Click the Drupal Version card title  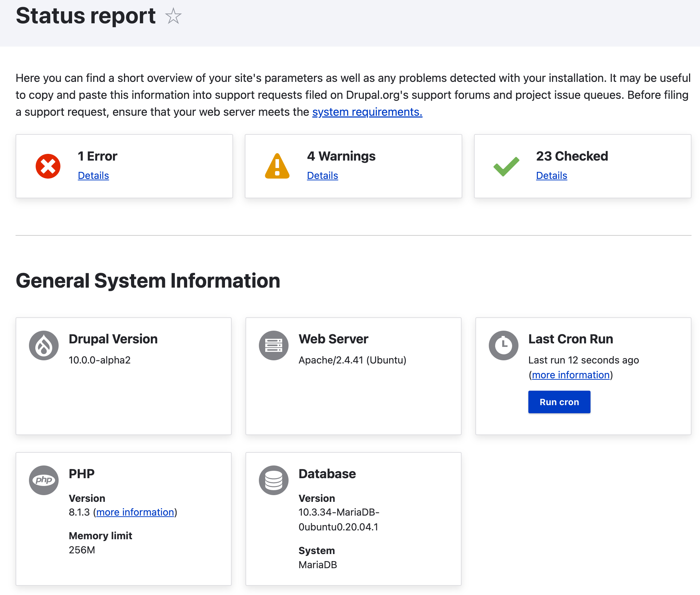click(x=113, y=339)
